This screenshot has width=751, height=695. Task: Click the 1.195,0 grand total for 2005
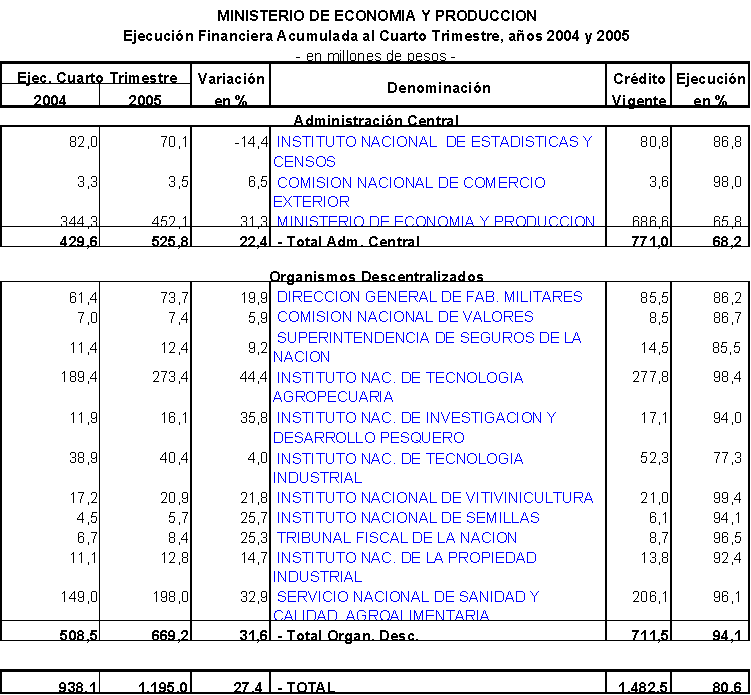tap(163, 687)
